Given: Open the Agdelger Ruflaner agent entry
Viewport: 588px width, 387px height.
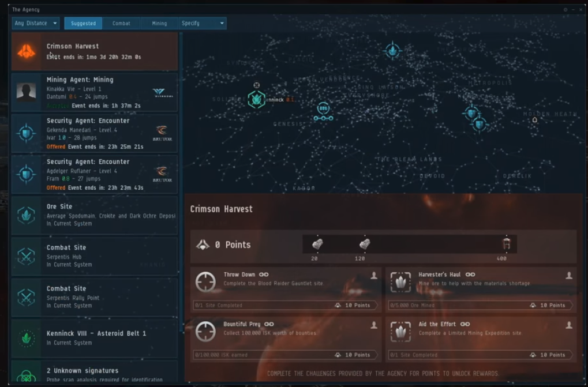Looking at the screenshot, I should pos(94,175).
